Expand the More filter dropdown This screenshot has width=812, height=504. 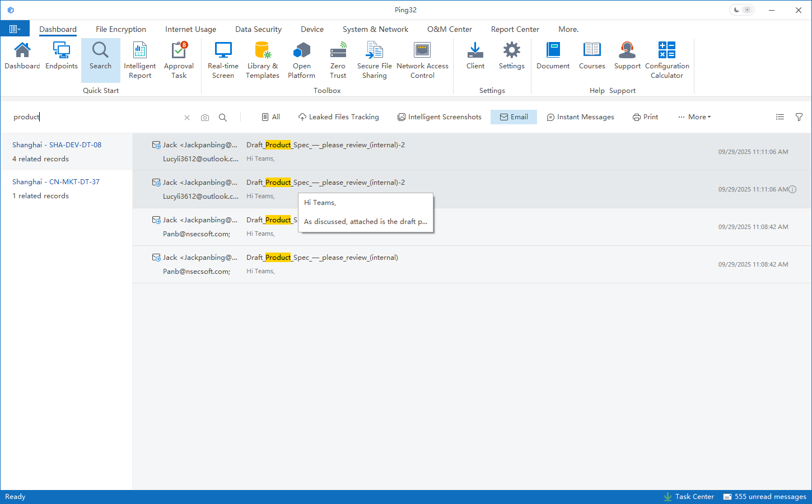pos(694,117)
